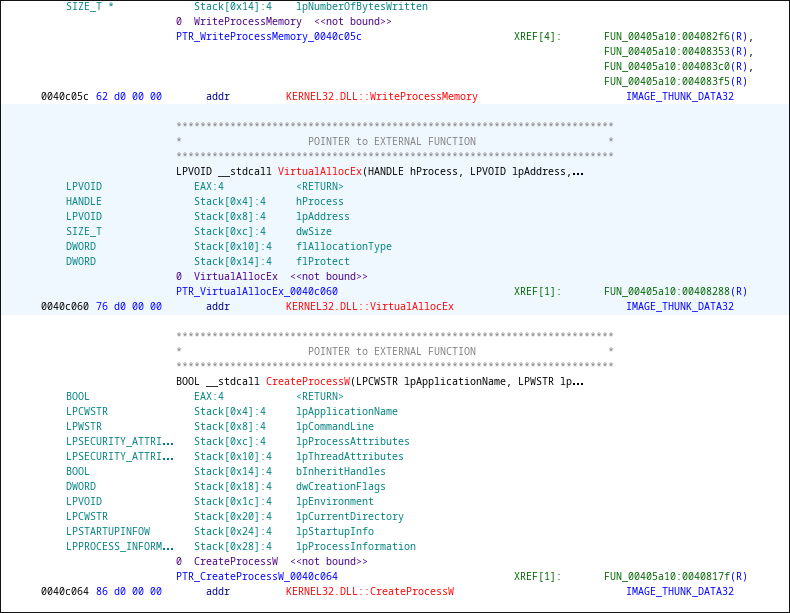Follow the XREF FUN_00405a10:004083f5(R)

675,82
